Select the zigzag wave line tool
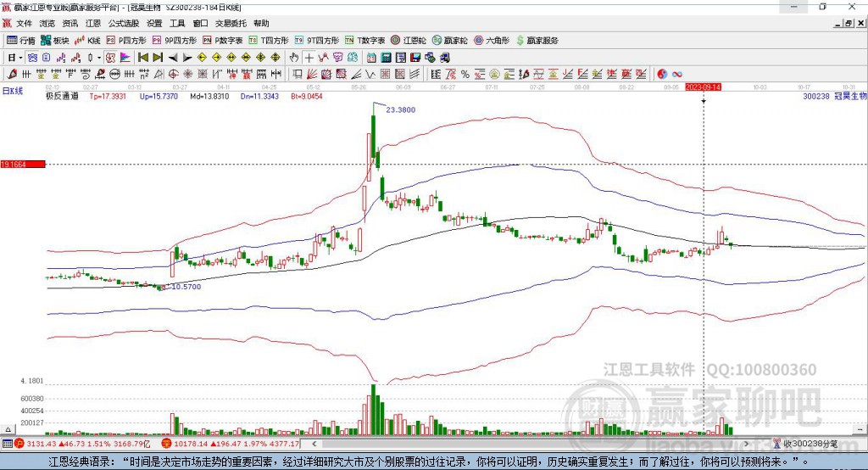 pyautogui.click(x=370, y=74)
